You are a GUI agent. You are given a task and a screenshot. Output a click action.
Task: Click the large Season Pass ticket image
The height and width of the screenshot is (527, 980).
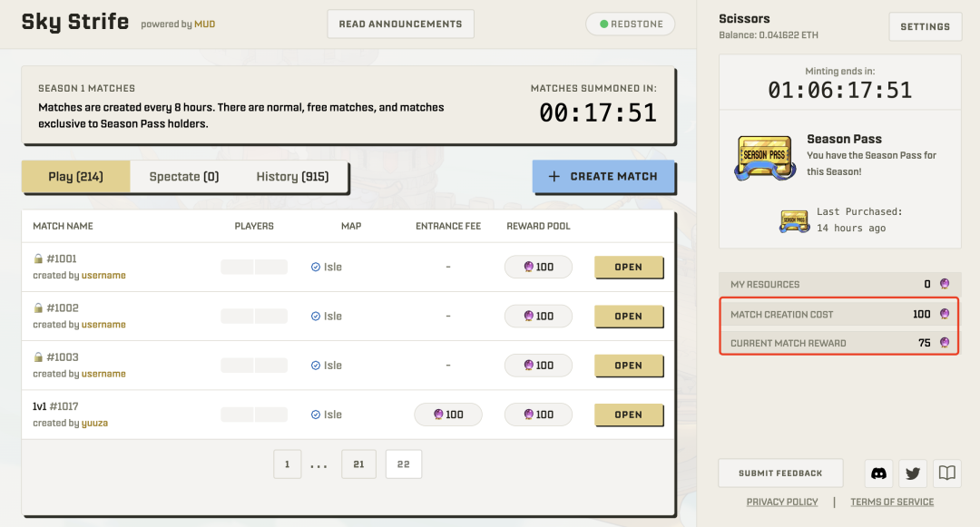tap(765, 158)
